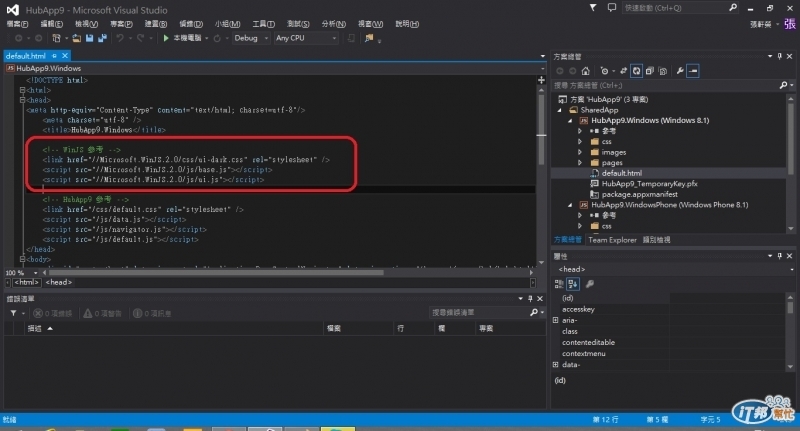Click the Property Pages wrench icon in Properties panel
The image size is (800, 431).
tap(589, 284)
